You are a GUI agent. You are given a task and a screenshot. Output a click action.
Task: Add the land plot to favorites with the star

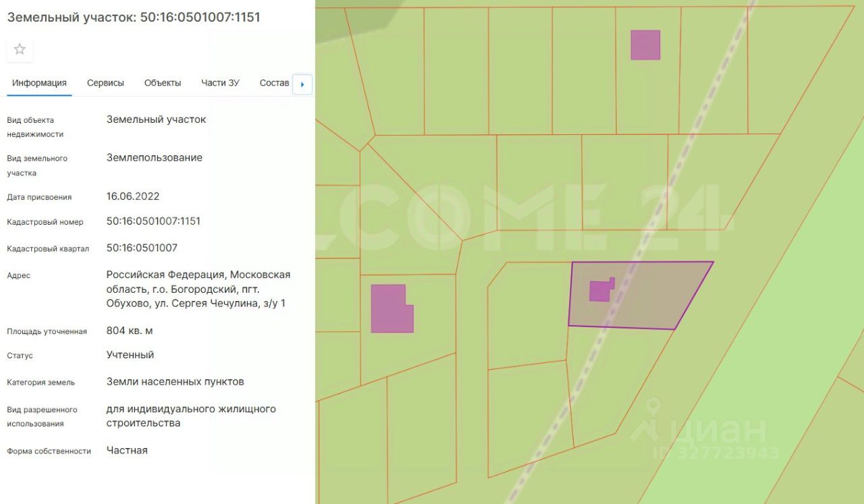[x=20, y=49]
